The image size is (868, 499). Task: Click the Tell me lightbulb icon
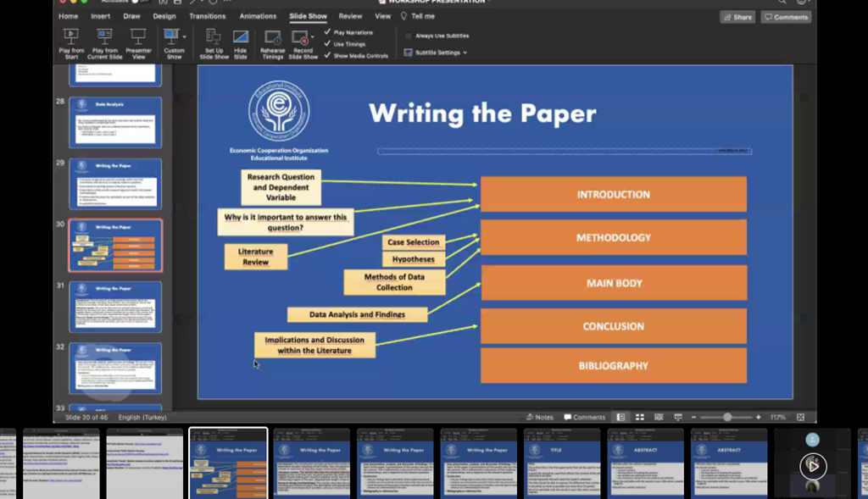pos(403,16)
